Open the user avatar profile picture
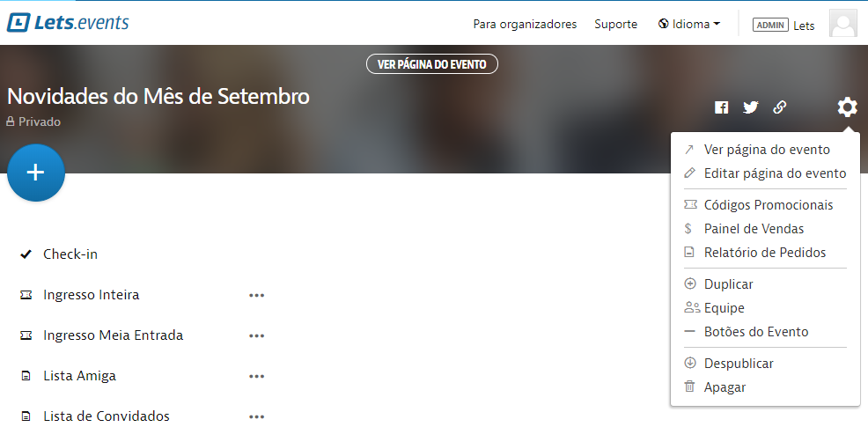Image resolution: width=868 pixels, height=427 pixels. coord(842,24)
